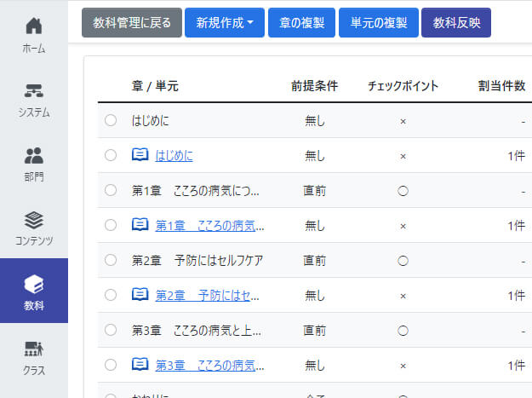This screenshot has width=532, height=398.
Task: Click 直前 in 第1章 こころの病気につ row
Action: [314, 191]
